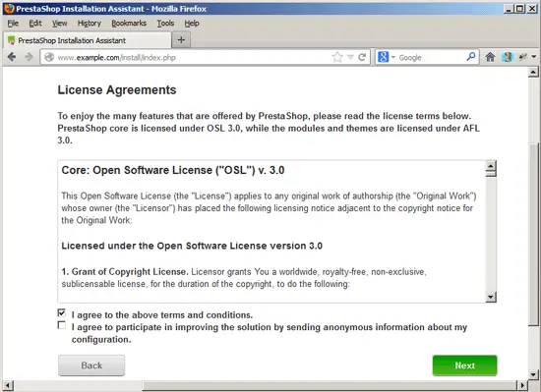
Task: Bookmark page with the star icon
Action: point(337,57)
